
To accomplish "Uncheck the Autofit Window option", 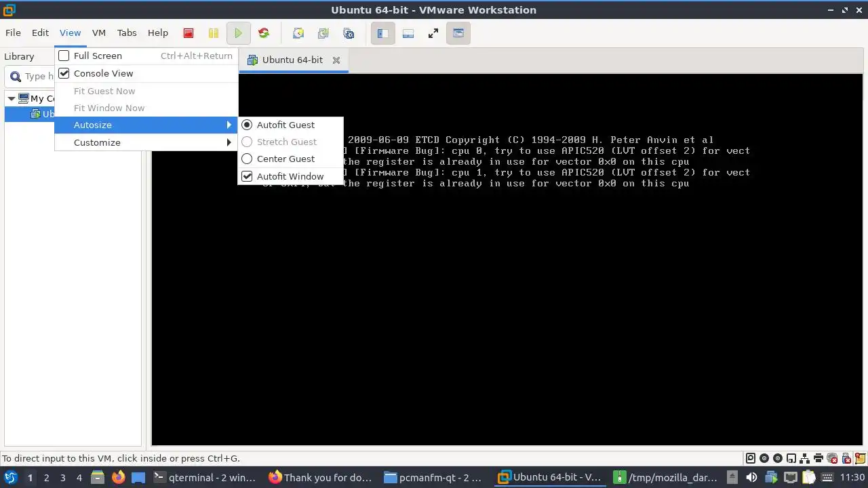I will pos(247,176).
